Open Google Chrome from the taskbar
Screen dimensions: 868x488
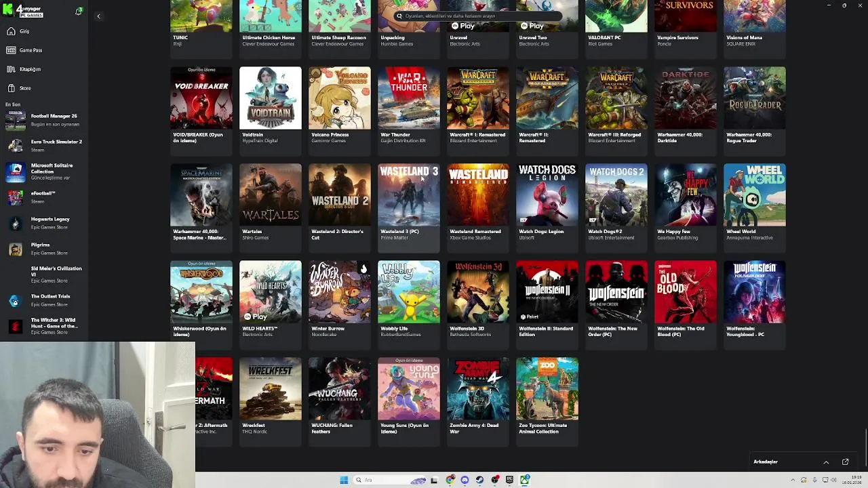pyautogui.click(x=450, y=480)
